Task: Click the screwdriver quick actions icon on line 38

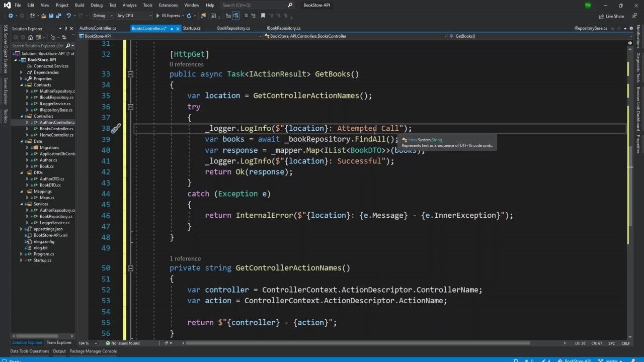Action: (116, 129)
